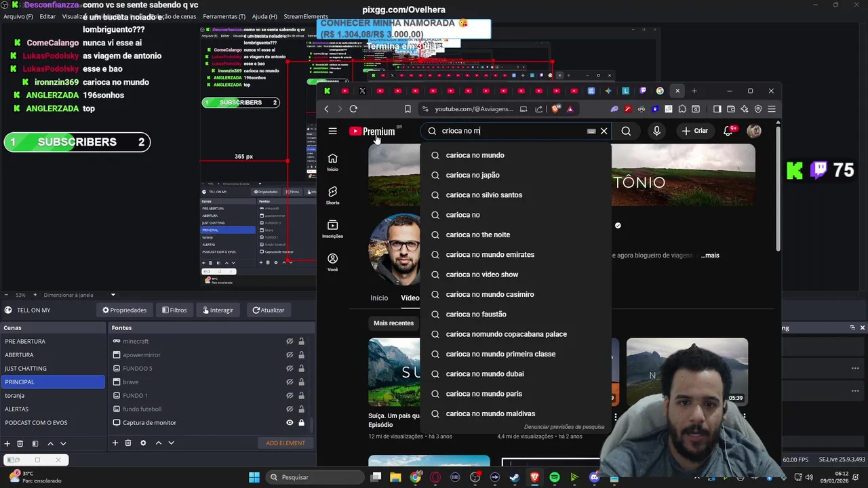The height and width of the screenshot is (488, 868).
Task: Move selected scene up
Action: [x=50, y=443]
